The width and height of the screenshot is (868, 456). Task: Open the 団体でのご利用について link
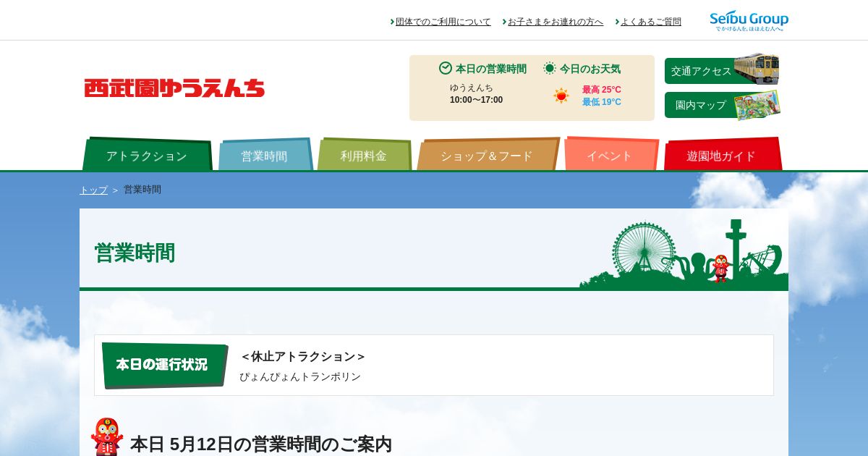443,22
